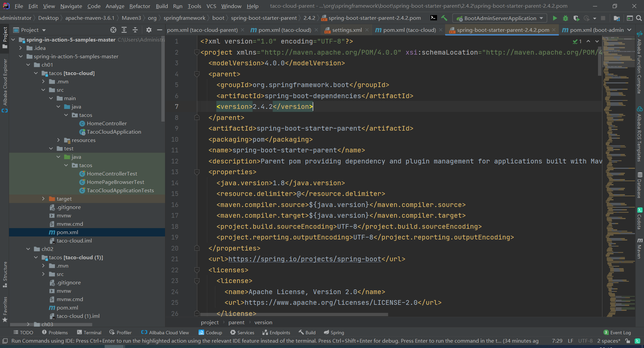Open the Refactor menu
Viewport: 644px width, 348px height.
pos(140,6)
